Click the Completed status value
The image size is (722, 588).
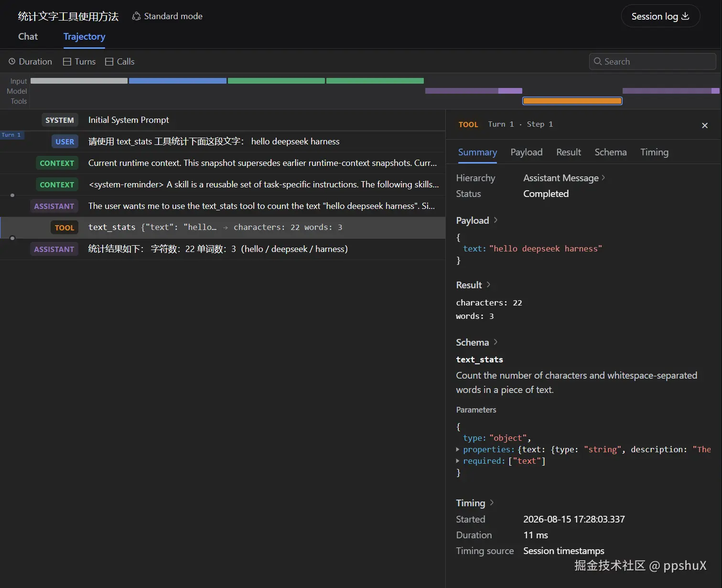pyautogui.click(x=546, y=194)
